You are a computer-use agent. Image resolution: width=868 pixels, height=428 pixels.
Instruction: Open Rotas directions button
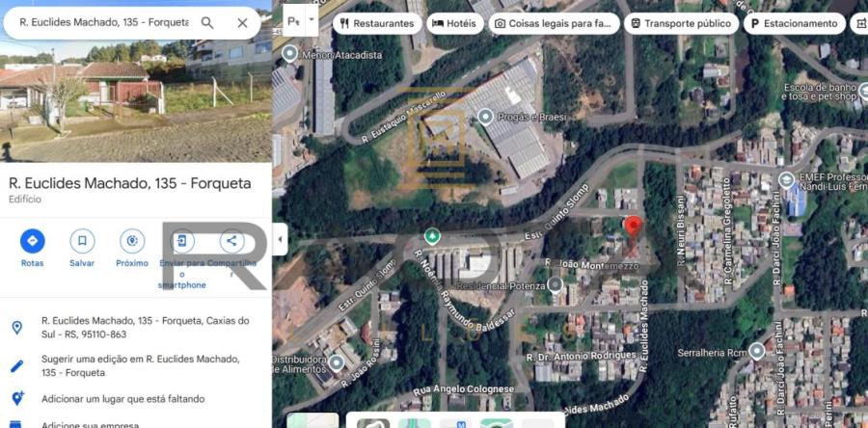click(x=32, y=241)
